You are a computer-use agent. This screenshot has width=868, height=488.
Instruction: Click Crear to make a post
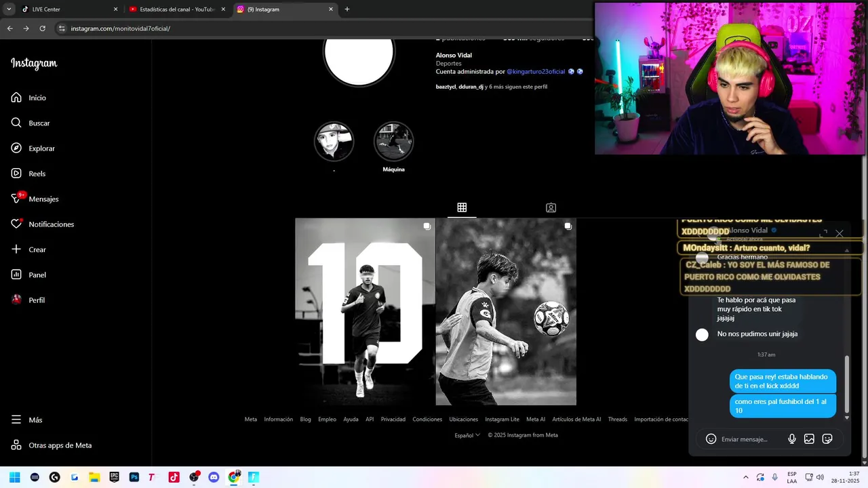(x=28, y=249)
